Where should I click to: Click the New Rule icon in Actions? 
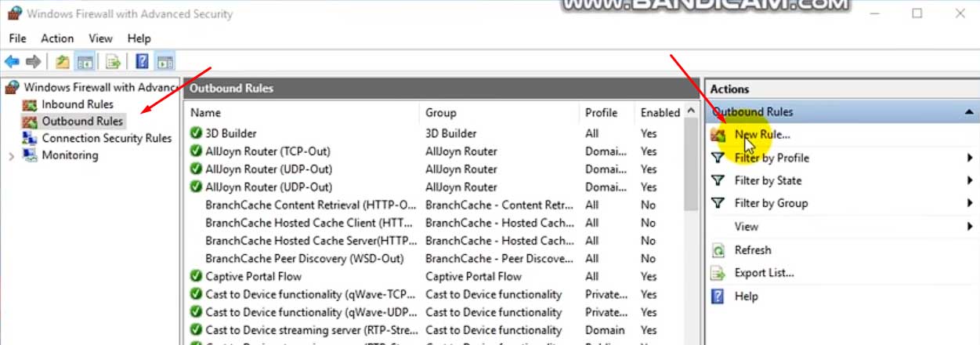[x=718, y=135]
